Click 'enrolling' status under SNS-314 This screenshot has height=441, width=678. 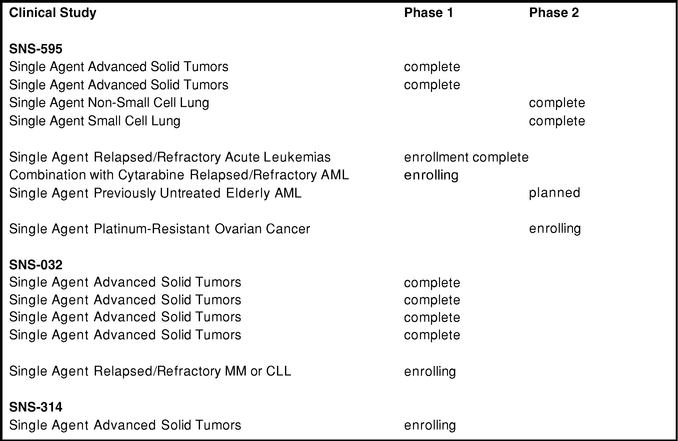(x=430, y=425)
